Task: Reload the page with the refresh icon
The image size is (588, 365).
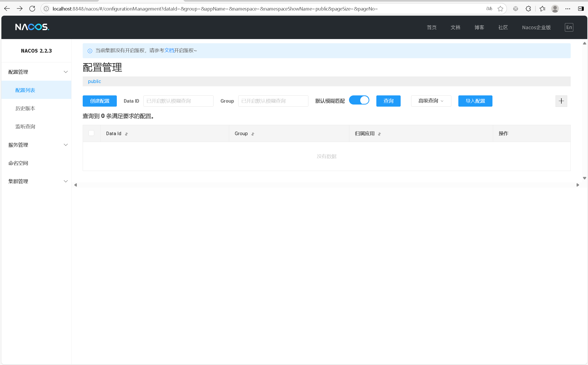Action: tap(32, 8)
